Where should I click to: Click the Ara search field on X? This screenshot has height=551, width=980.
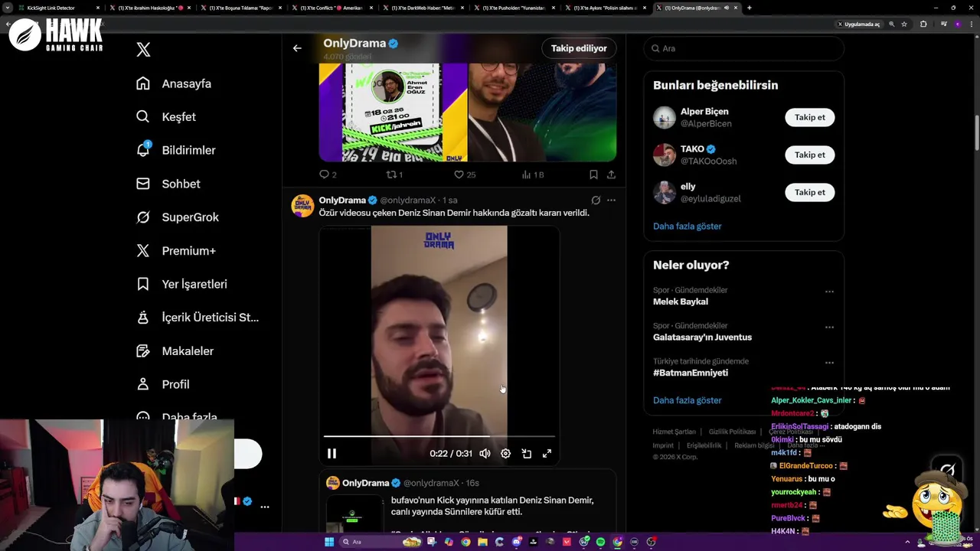pos(743,48)
